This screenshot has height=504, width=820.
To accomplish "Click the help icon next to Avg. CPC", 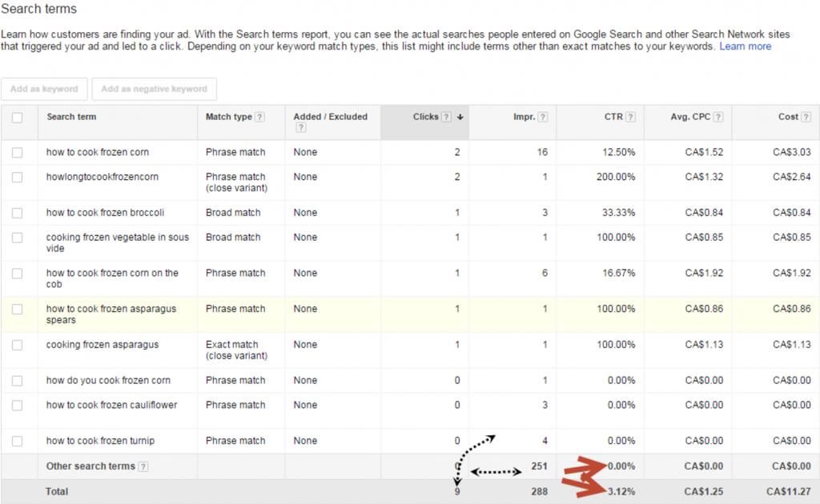I will 718,117.
